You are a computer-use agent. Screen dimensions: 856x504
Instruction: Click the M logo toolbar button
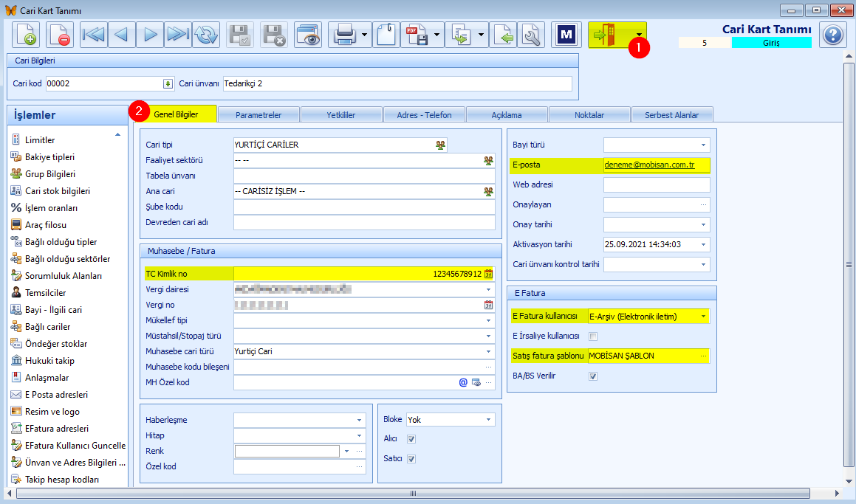coord(566,35)
